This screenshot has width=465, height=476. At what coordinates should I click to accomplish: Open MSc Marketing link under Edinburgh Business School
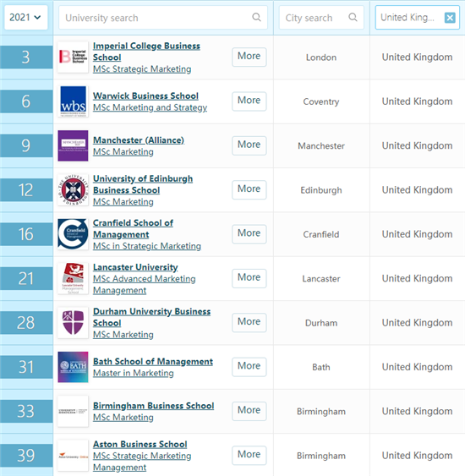tap(123, 201)
